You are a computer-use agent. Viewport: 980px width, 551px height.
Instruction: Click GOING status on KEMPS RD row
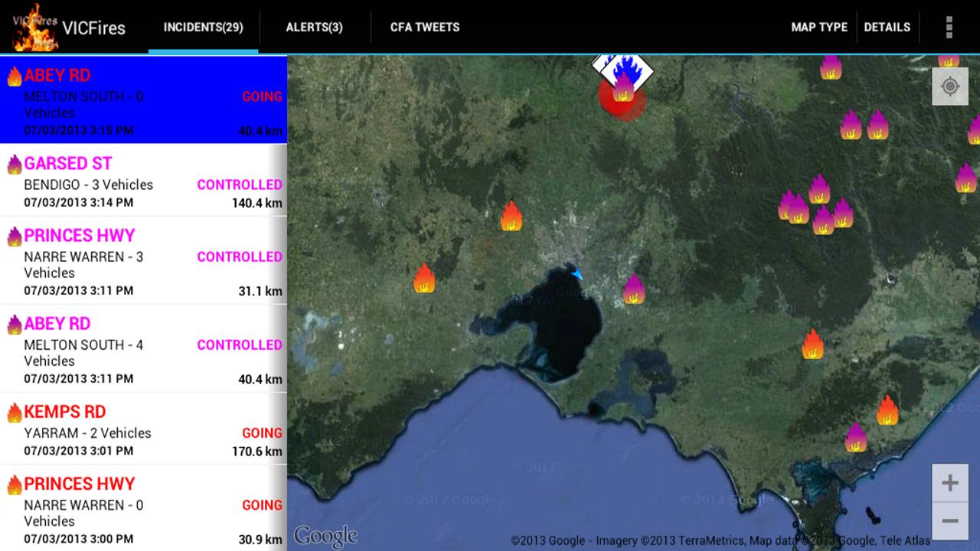262,433
